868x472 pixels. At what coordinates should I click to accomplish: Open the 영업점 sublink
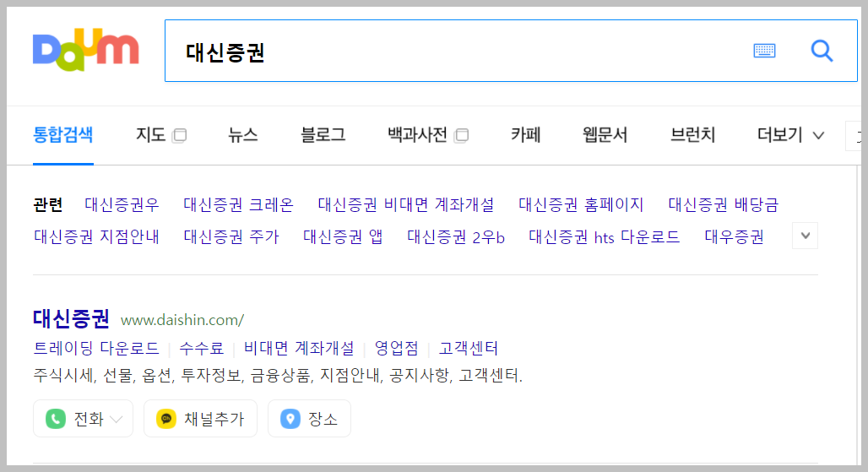(x=396, y=348)
